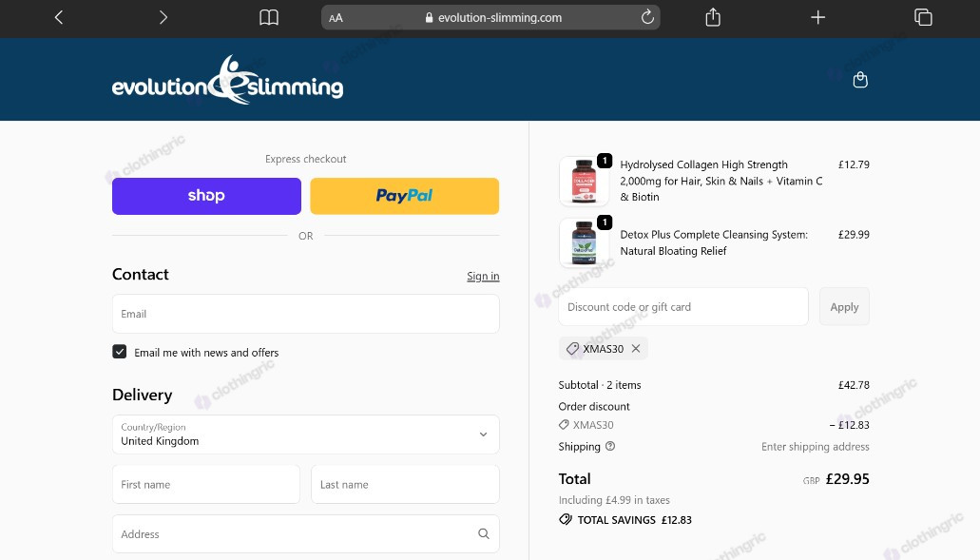The height and width of the screenshot is (560, 980).
Task: Reload the page with the refresh icon
Action: pos(647,17)
